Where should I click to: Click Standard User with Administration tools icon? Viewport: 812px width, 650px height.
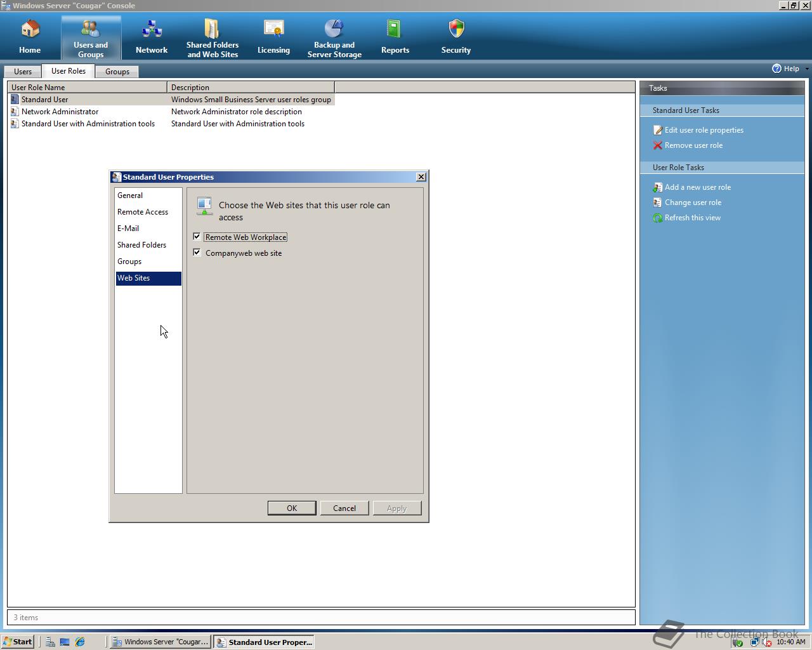click(x=15, y=124)
